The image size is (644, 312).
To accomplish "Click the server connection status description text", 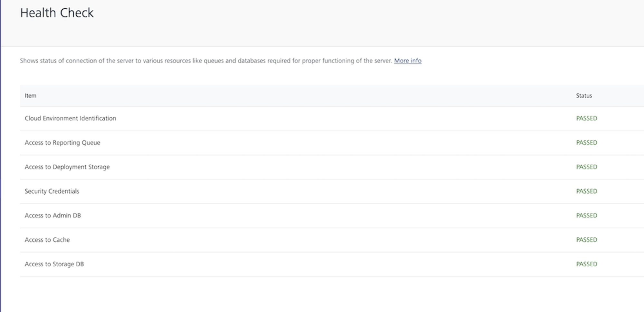I will pos(206,61).
